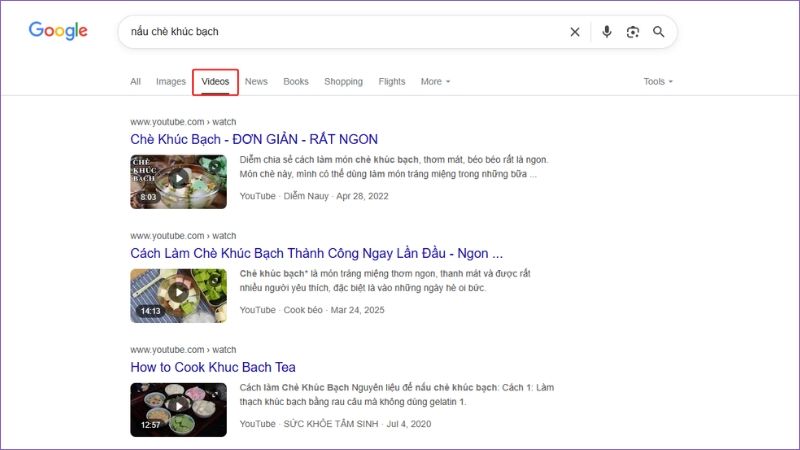Open Google Lens image search icon
This screenshot has width=800, height=450.
click(633, 32)
